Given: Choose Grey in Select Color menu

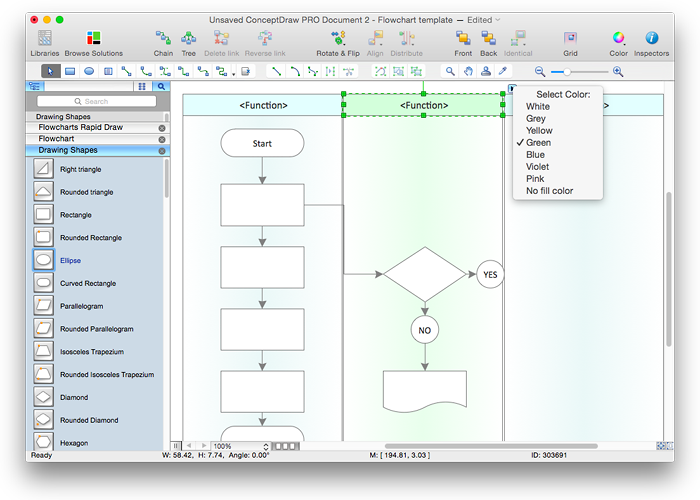Looking at the screenshot, I should (558, 118).
